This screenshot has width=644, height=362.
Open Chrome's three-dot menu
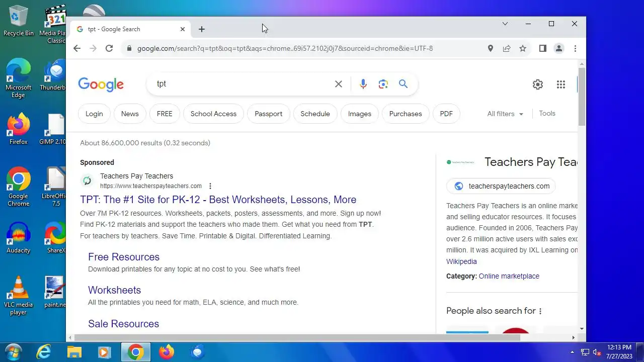(575, 48)
